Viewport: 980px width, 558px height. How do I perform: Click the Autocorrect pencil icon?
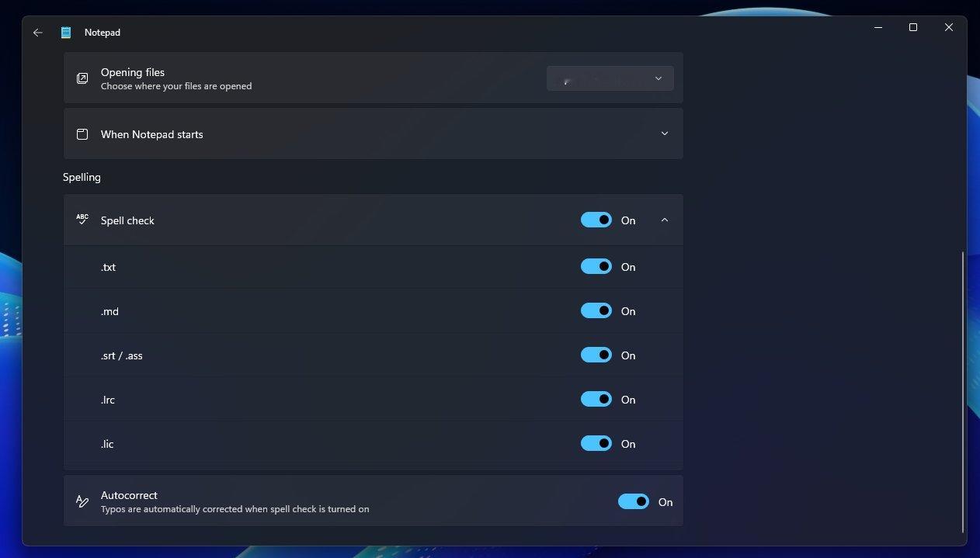click(82, 501)
